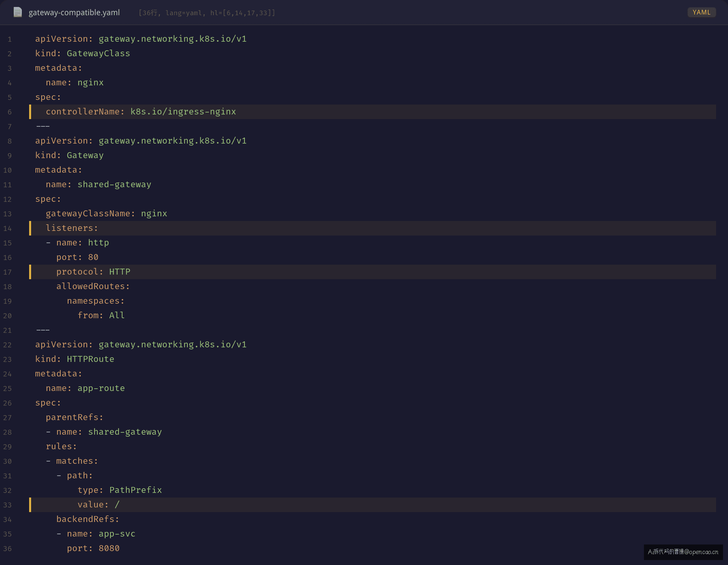Click the app-svc backend name
The height and width of the screenshot is (565, 728).
(117, 534)
